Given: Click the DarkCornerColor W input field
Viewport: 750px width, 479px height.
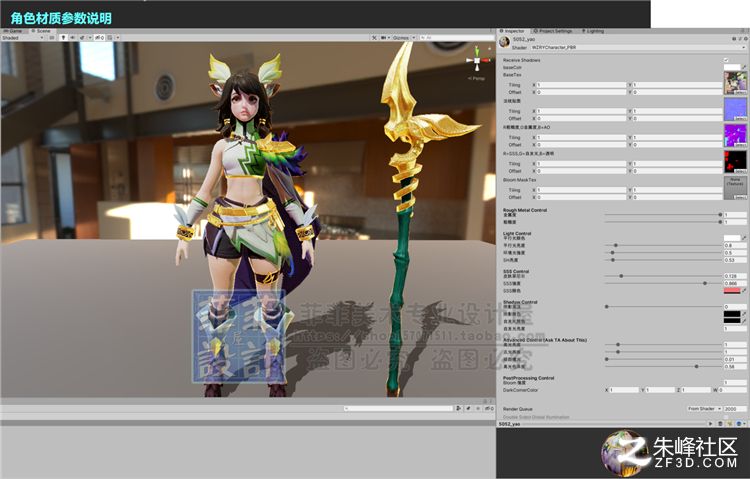Looking at the screenshot, I should 732,390.
